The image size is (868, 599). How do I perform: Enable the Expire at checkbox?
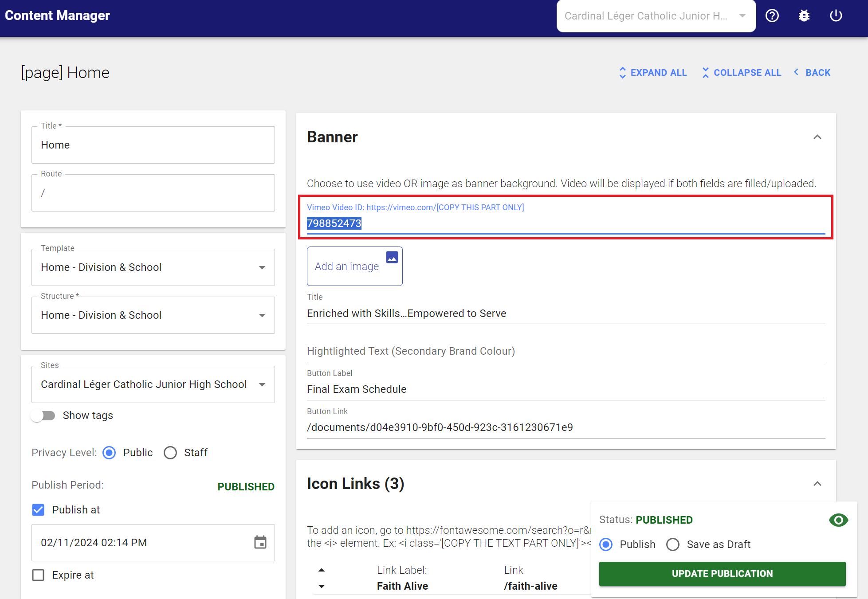39,575
